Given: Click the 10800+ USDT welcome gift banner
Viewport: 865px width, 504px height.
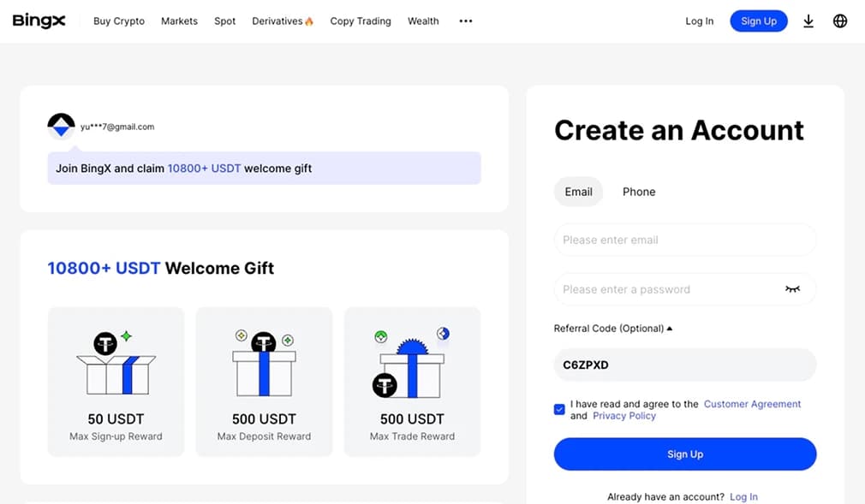Looking at the screenshot, I should 265,169.
